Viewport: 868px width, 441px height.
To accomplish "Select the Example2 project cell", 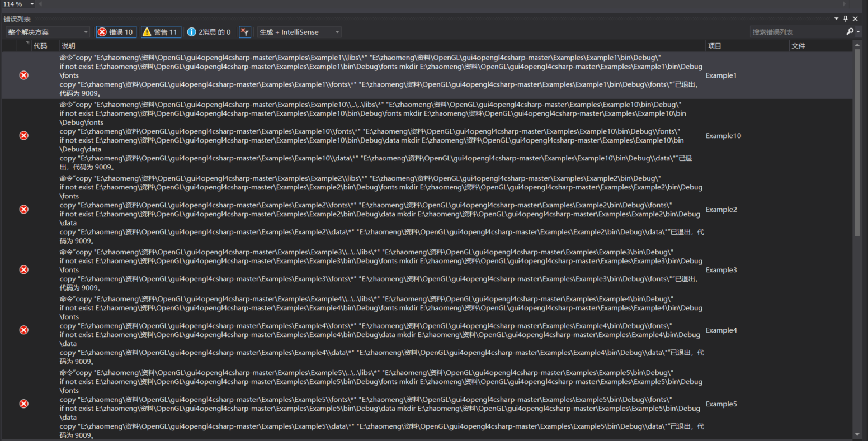I will click(721, 210).
